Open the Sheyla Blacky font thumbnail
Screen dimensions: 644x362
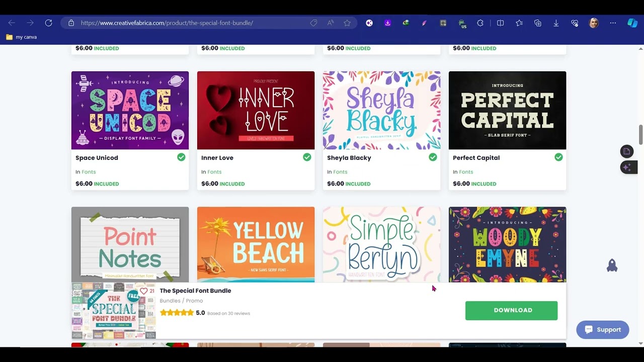tap(381, 110)
